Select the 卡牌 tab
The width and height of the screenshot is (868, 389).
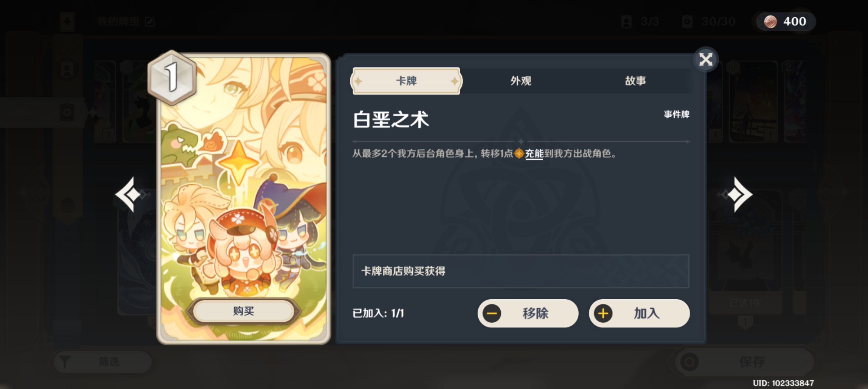pos(406,81)
